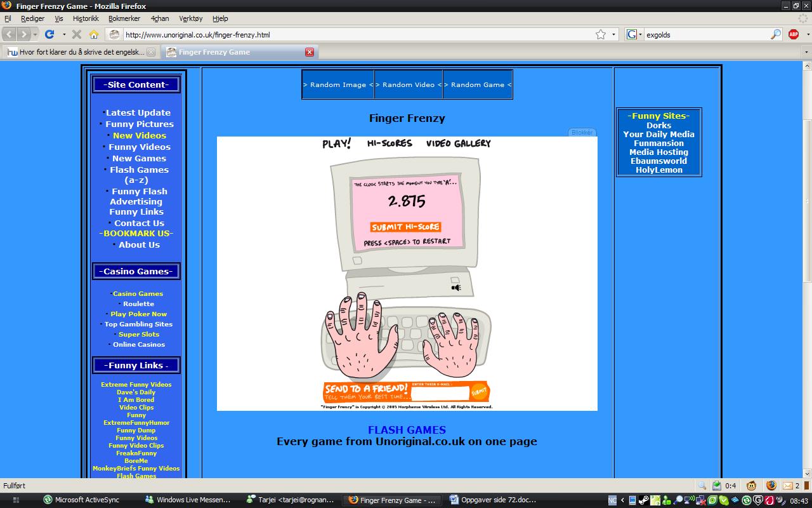Open HI-SCORES in the game header
Image resolution: width=812 pixels, height=508 pixels.
pyautogui.click(x=390, y=144)
